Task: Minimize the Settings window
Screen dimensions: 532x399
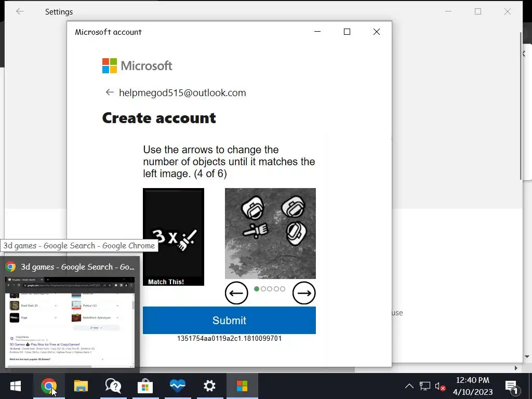Action: pos(448,11)
